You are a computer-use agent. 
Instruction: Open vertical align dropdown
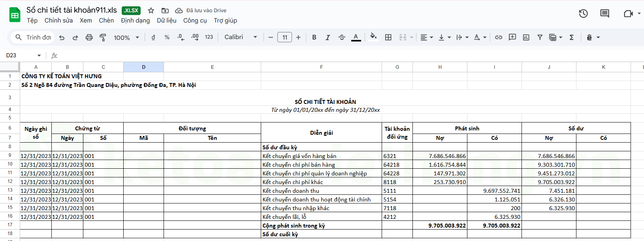tap(444, 38)
